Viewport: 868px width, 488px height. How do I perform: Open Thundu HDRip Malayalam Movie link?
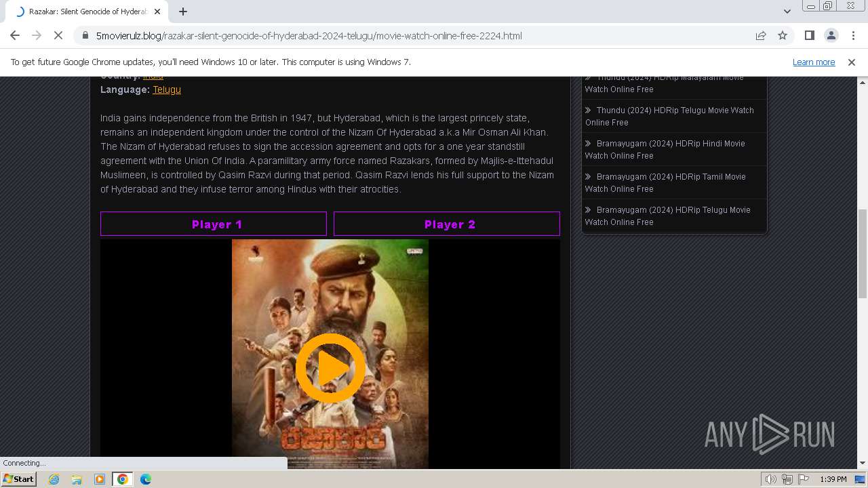pos(665,84)
